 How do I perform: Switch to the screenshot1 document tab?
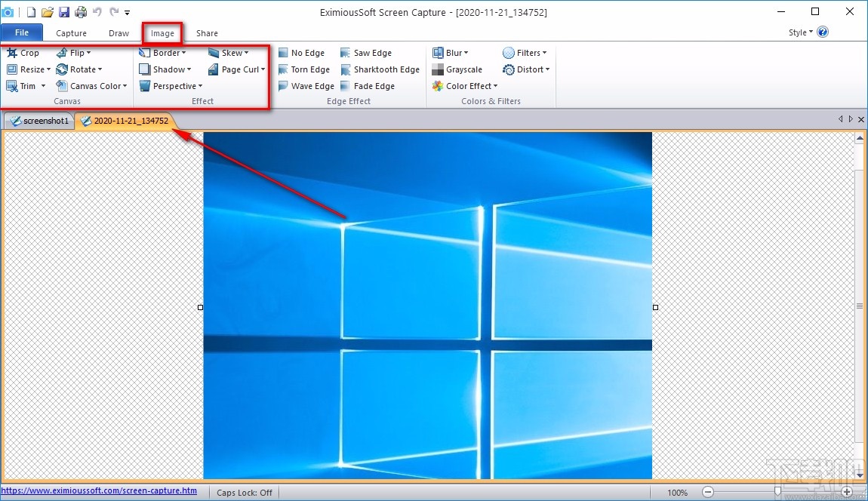coord(39,121)
